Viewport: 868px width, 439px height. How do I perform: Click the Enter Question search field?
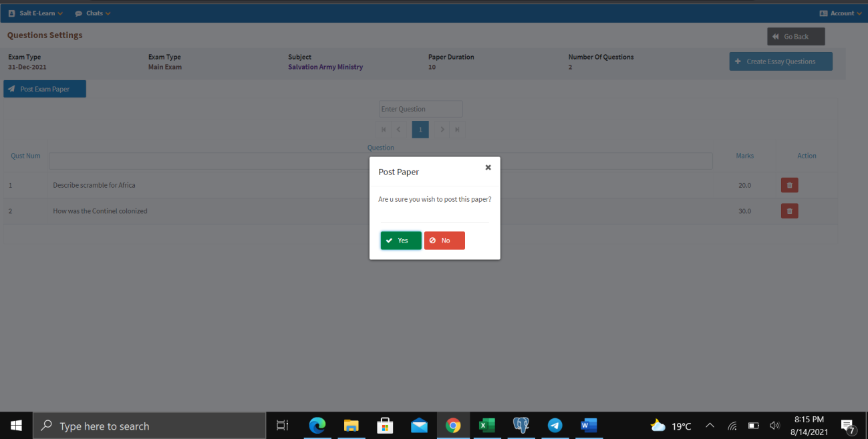point(420,108)
